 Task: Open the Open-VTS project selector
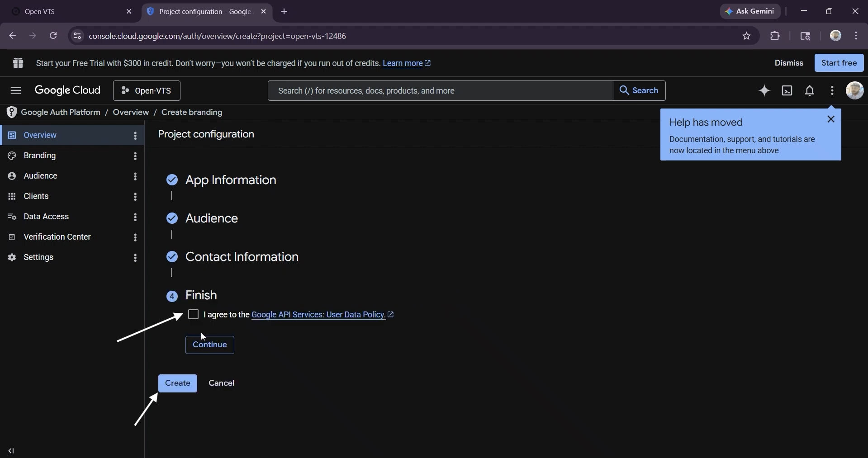[x=147, y=91]
